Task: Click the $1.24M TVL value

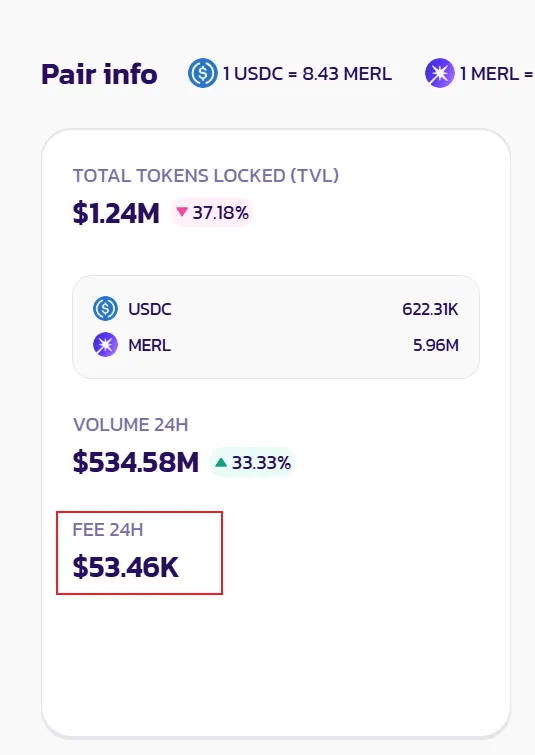Action: [116, 213]
